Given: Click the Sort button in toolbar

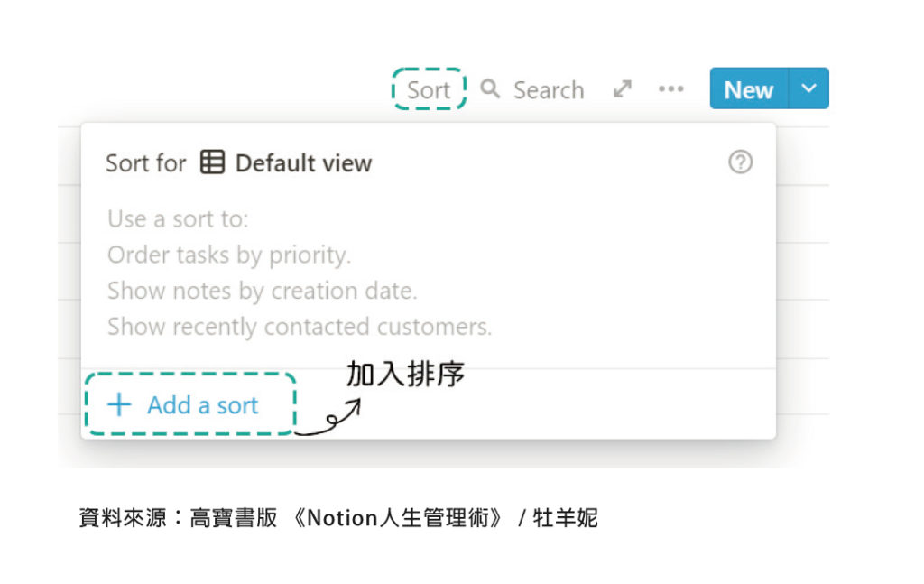Looking at the screenshot, I should (429, 90).
